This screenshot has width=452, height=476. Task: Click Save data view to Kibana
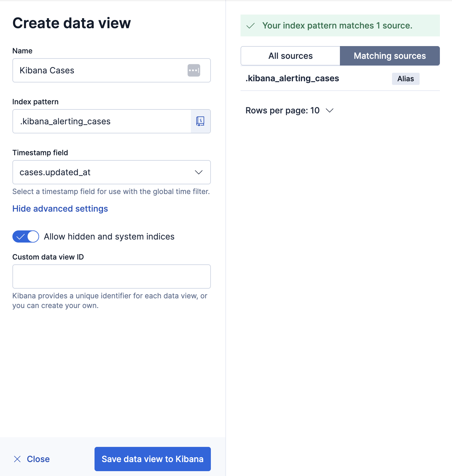(152, 459)
